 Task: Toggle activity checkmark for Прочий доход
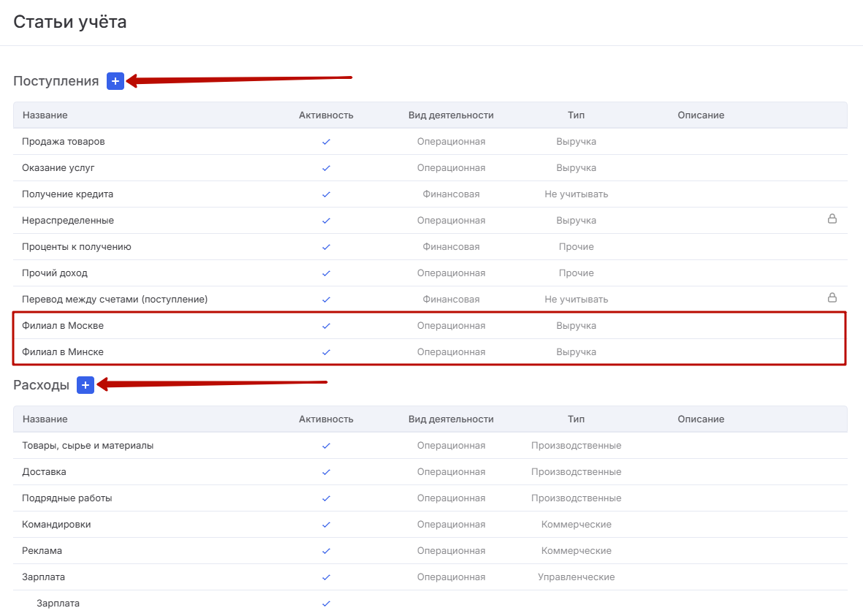pos(326,273)
